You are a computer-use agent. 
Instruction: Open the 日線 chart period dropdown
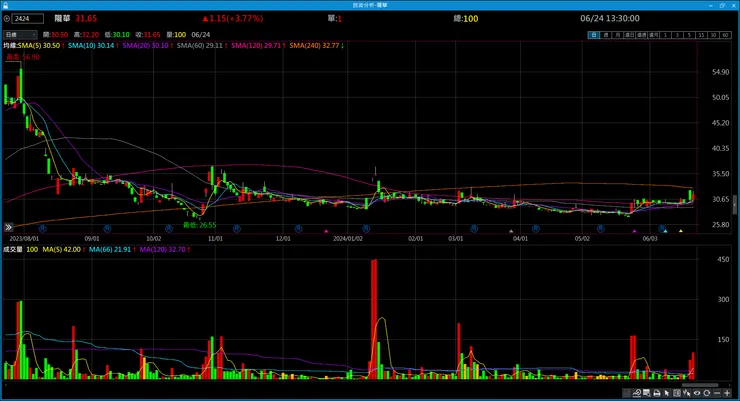(20, 34)
